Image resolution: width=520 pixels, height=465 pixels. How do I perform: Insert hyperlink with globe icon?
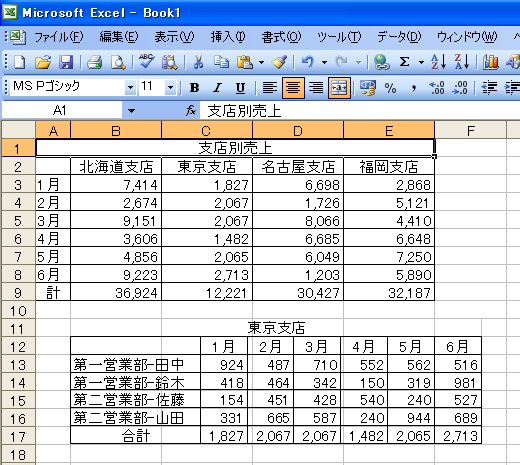tap(381, 62)
